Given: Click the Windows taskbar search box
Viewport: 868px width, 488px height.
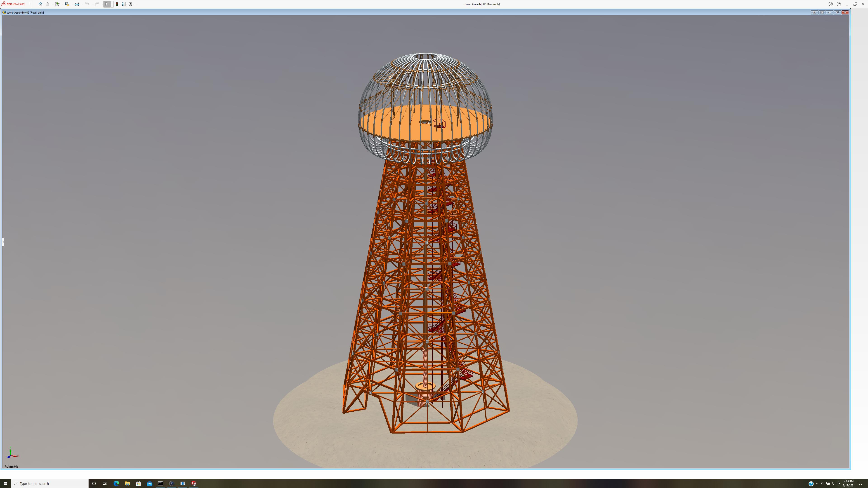Looking at the screenshot, I should [51, 483].
